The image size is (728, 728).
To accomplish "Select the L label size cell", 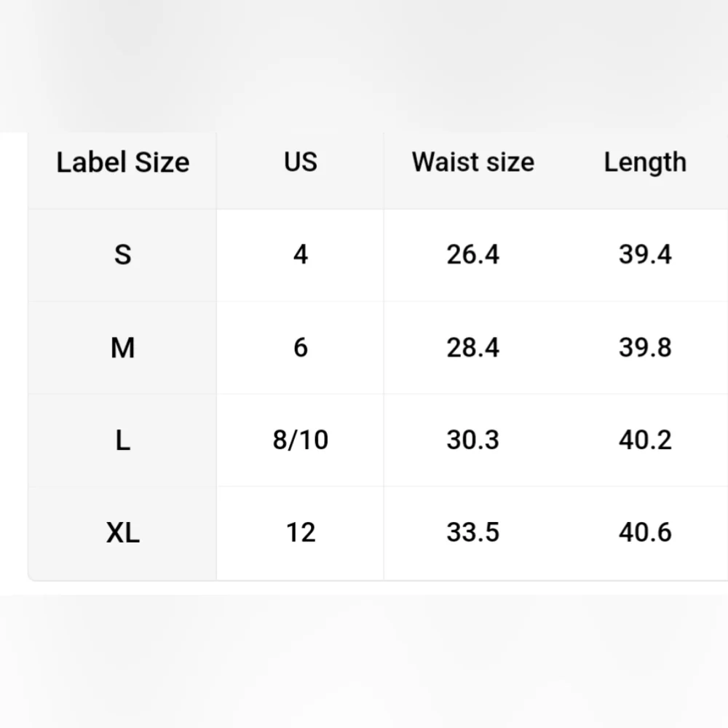I will click(122, 440).
